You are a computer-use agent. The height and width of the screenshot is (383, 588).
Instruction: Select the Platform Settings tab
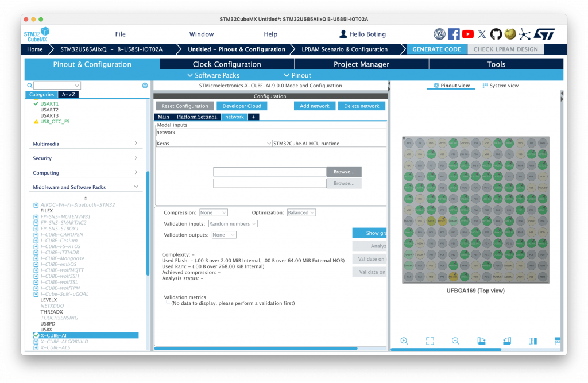point(197,117)
